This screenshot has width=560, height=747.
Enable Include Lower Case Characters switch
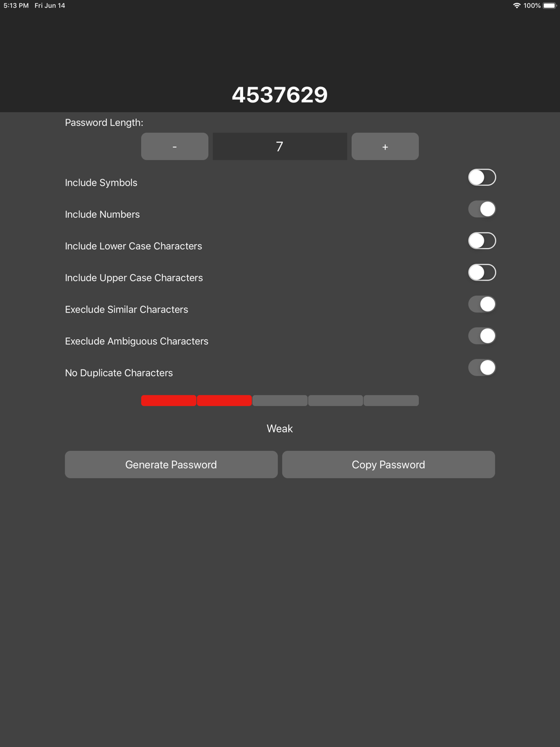tap(482, 241)
